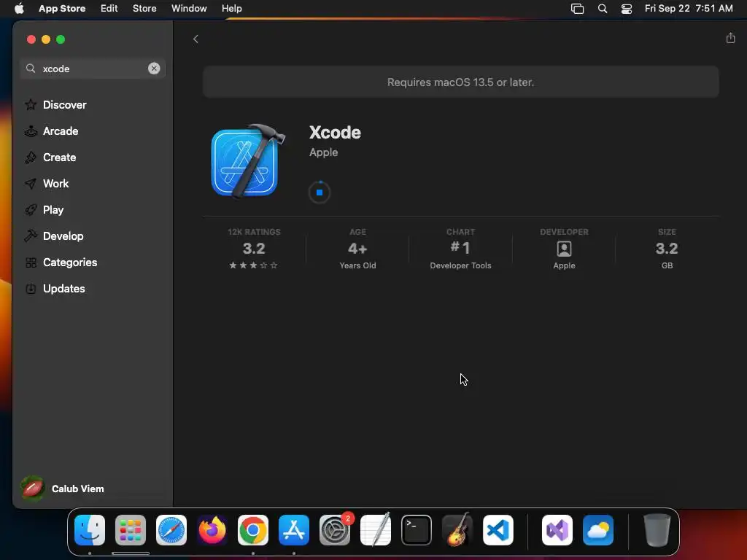Open the Calub Viem account profile

pos(63,489)
